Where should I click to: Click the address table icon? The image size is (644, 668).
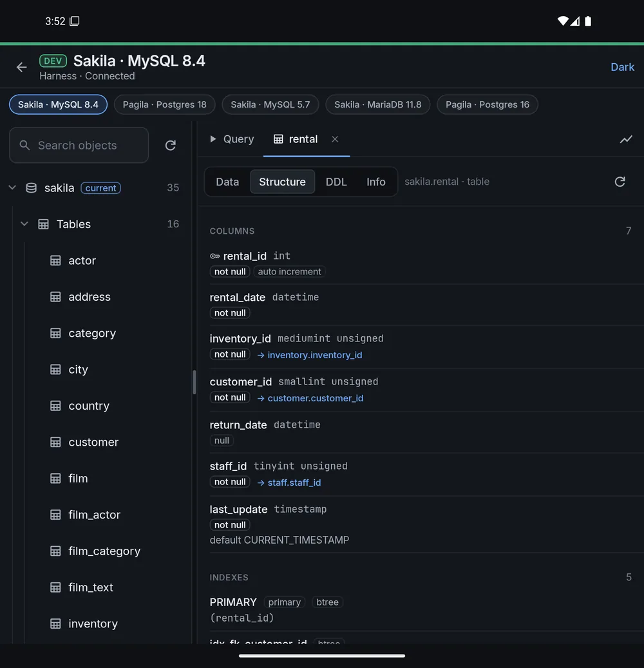(55, 297)
